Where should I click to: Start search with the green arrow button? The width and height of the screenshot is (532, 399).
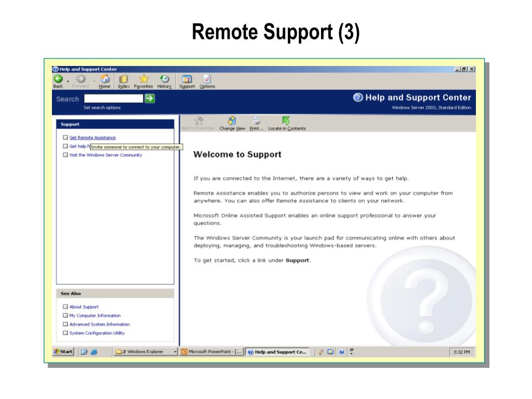coord(150,98)
